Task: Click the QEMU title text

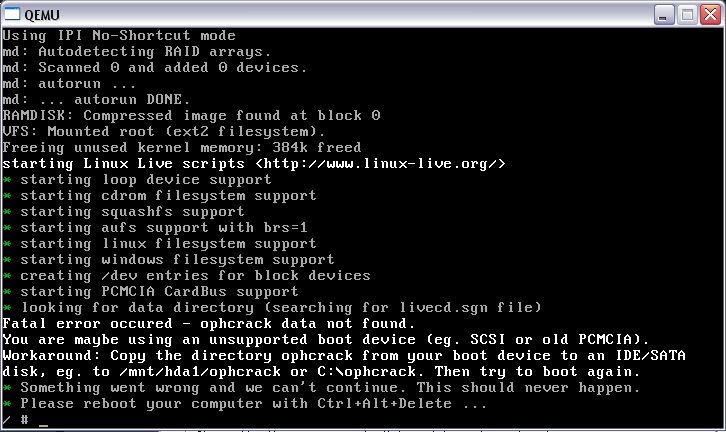Action: tap(42, 15)
